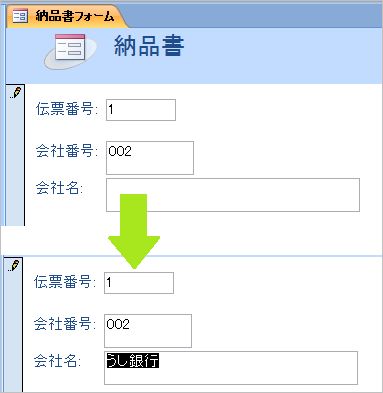Screen dimensions: 383x393
Task: Focus the empty 会社名 text box
Action: (x=233, y=195)
